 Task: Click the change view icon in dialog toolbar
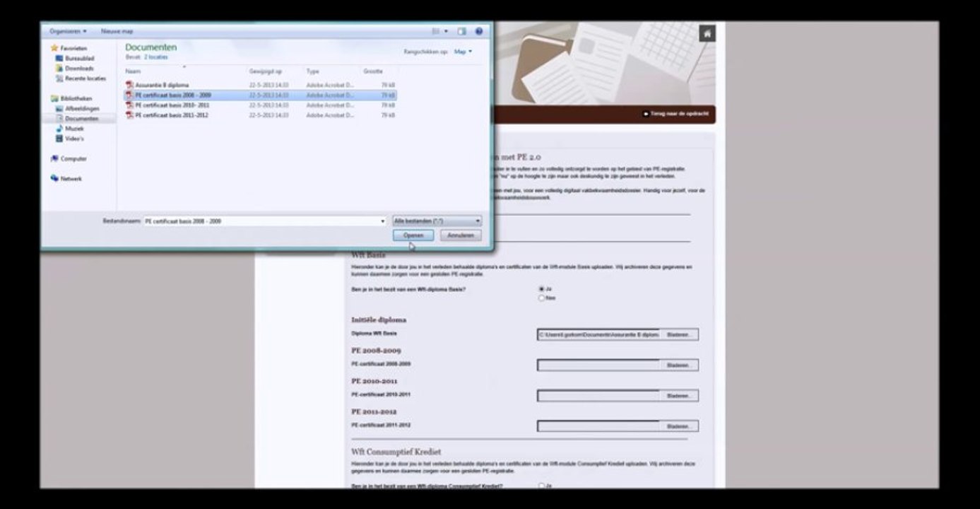click(436, 32)
